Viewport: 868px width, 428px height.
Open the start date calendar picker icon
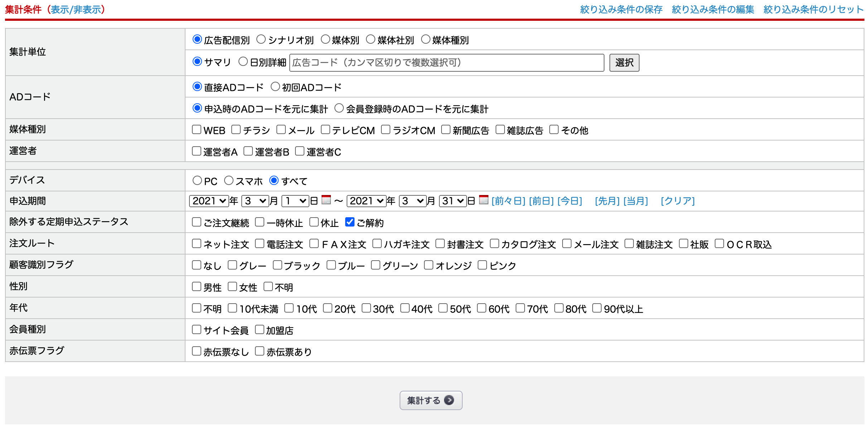[326, 200]
